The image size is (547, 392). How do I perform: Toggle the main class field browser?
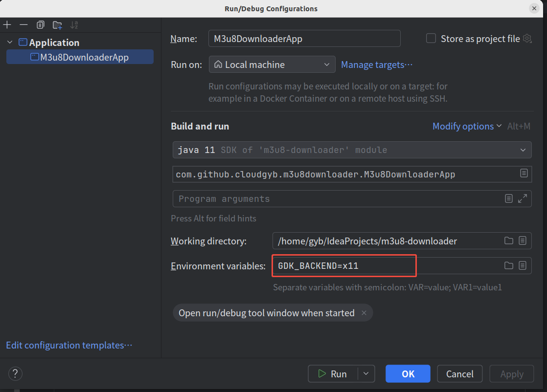coord(524,174)
